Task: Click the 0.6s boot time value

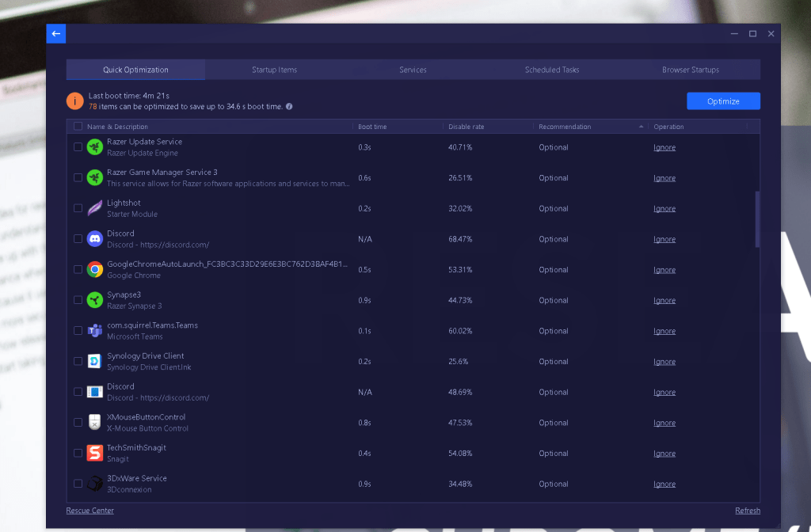Action: tap(364, 178)
